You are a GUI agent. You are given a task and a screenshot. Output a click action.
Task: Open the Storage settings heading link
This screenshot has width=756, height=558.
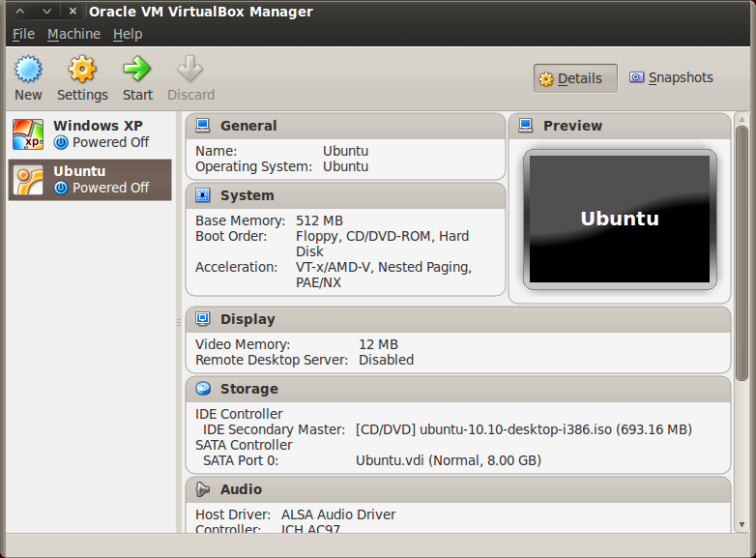coord(248,389)
